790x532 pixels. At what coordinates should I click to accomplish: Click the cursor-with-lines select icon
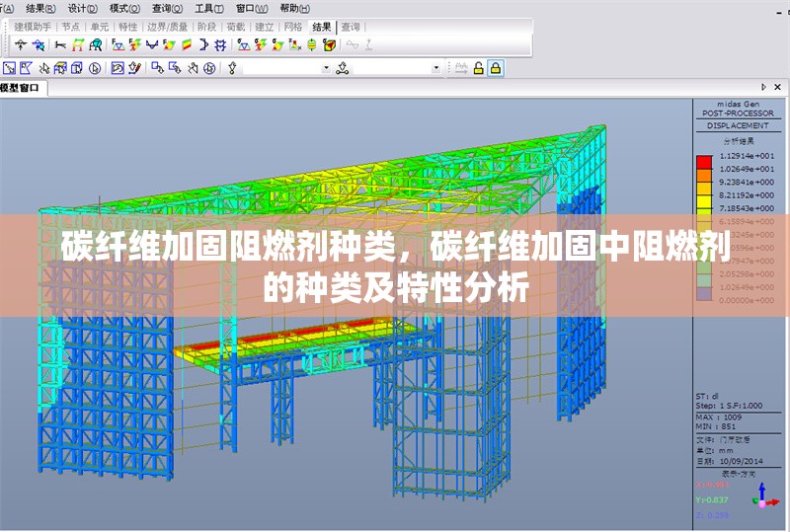click(44, 68)
